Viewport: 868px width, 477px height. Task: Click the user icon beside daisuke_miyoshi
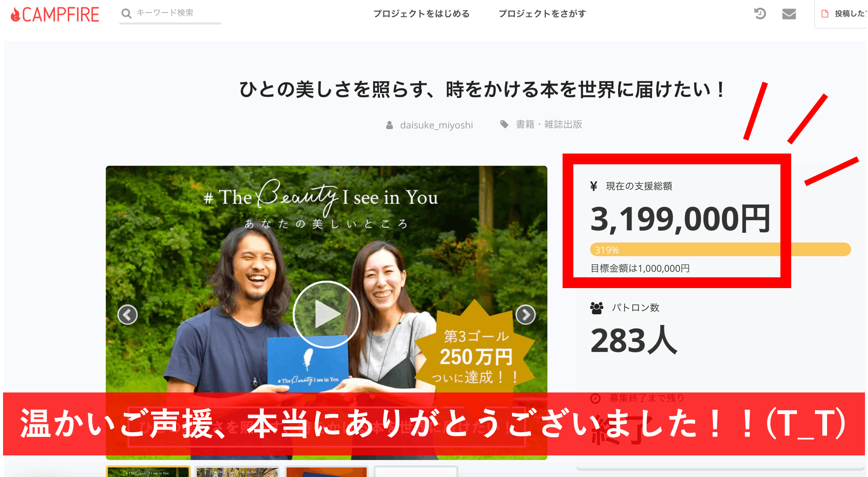[x=389, y=125]
